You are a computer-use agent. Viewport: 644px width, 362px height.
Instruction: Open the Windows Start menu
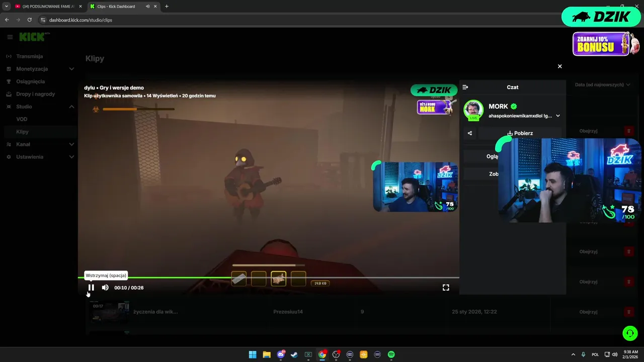(x=253, y=354)
